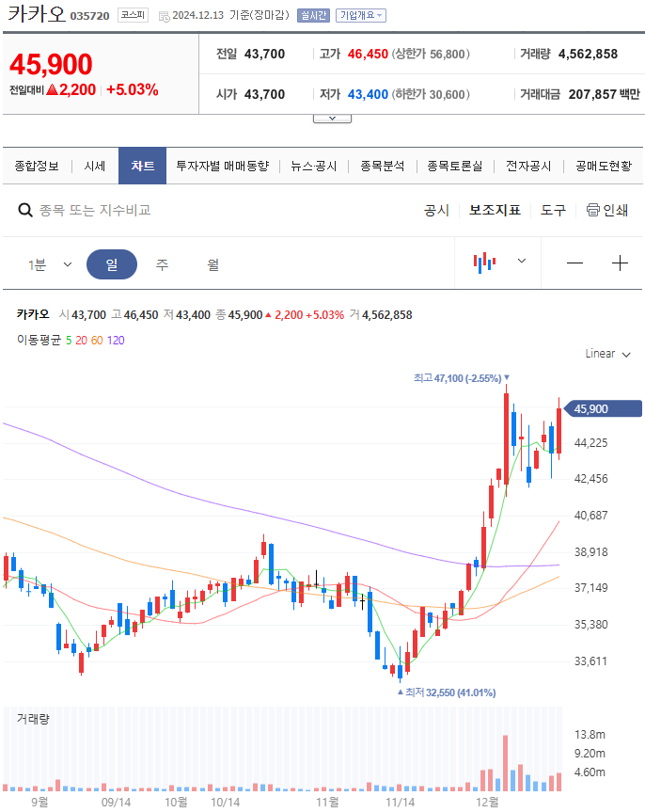Select the 차트 tab
645x812 pixels.
[142, 166]
